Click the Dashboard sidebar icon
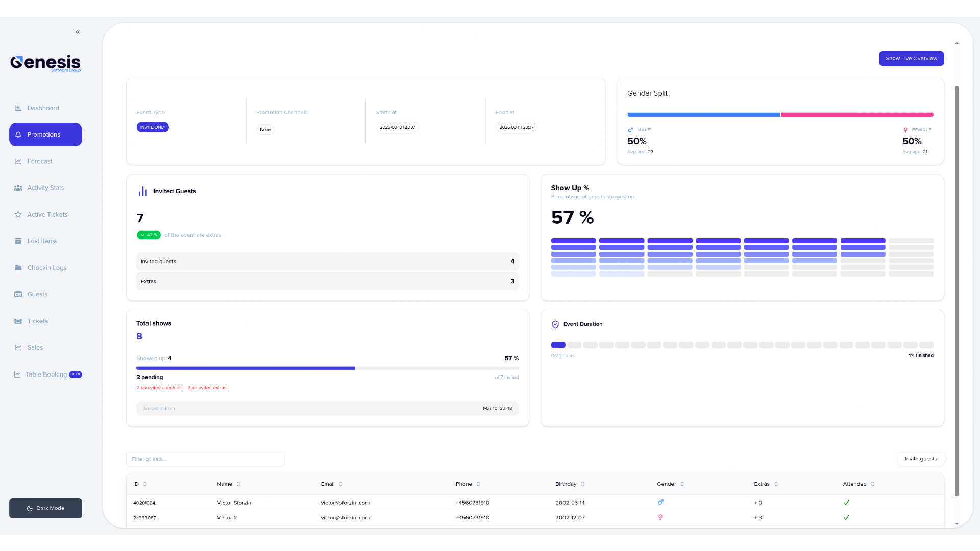980x551 pixels. (18, 108)
